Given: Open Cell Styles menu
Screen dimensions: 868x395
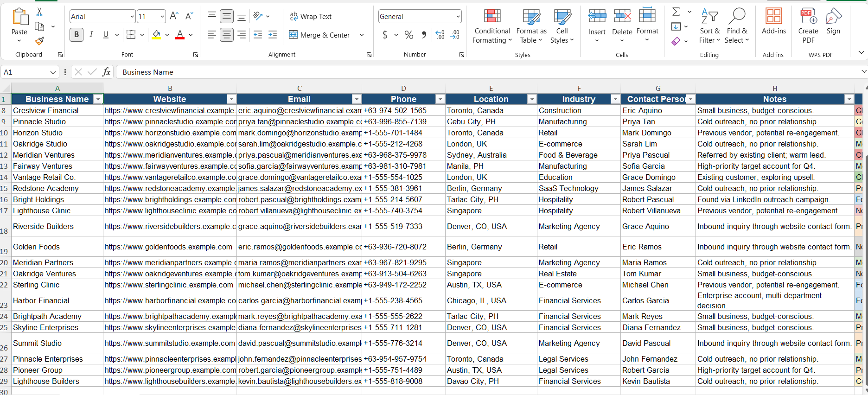Looking at the screenshot, I should [562, 26].
